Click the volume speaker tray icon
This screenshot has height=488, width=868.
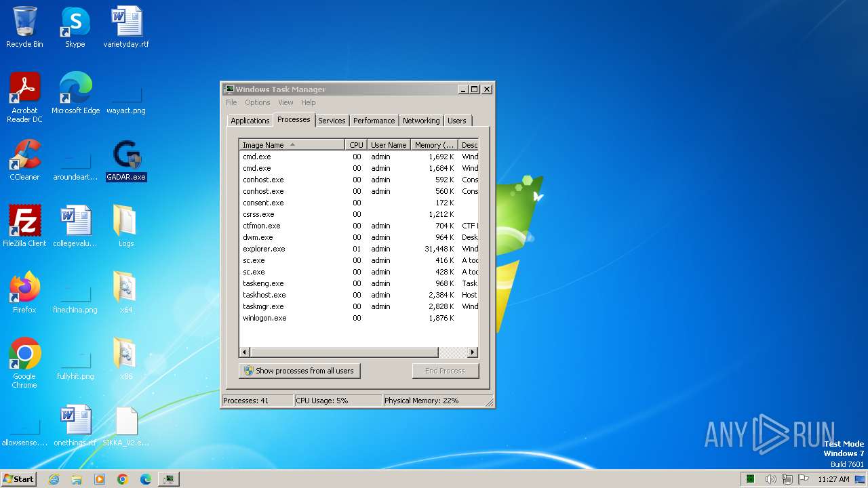(x=770, y=479)
